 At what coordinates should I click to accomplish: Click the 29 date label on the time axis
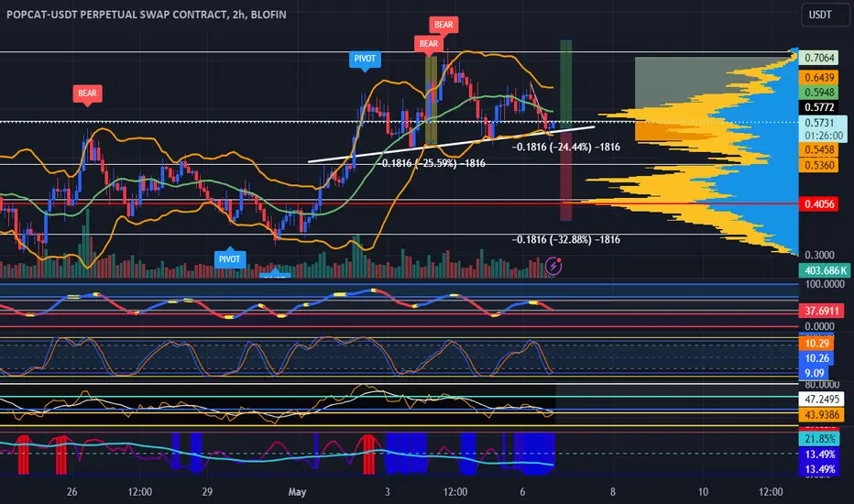[207, 492]
